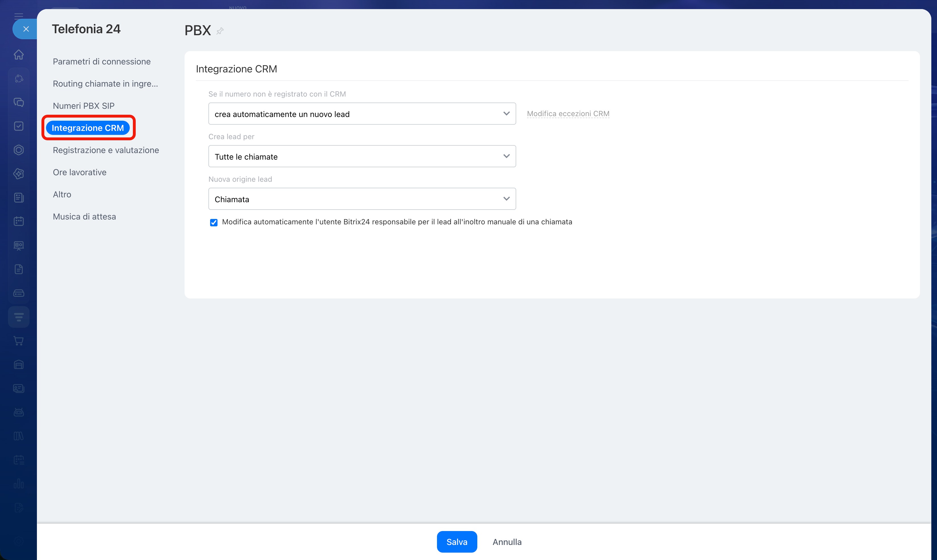Close the Telefonia 24 slider panel
937x560 pixels.
coord(26,29)
